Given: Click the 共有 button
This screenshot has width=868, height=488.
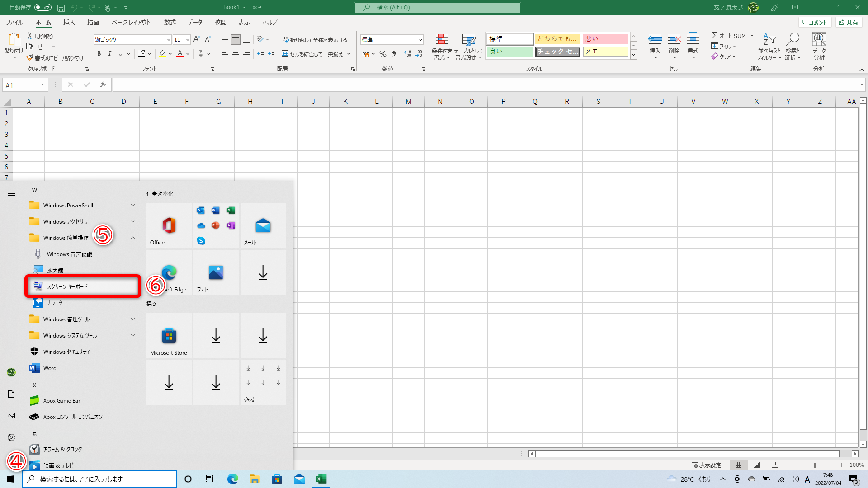Looking at the screenshot, I should pyautogui.click(x=849, y=22).
